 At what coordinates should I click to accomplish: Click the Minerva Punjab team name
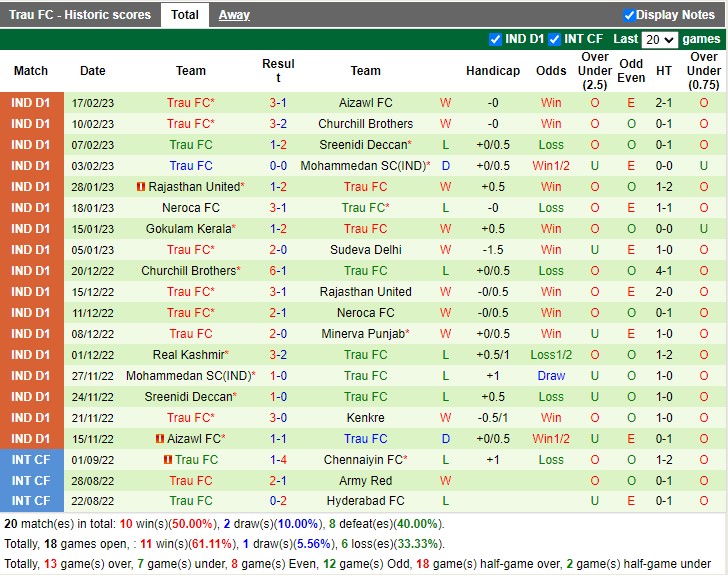363,334
